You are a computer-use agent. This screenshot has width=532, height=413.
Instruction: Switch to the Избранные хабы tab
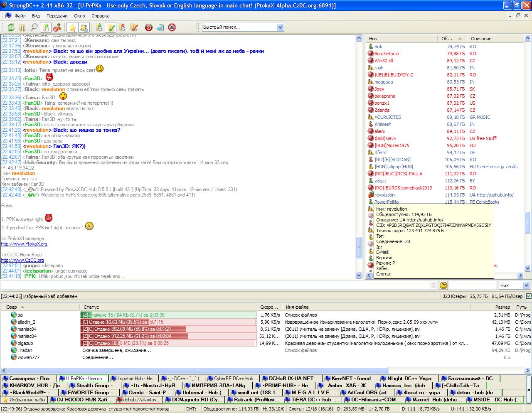(x=25, y=400)
